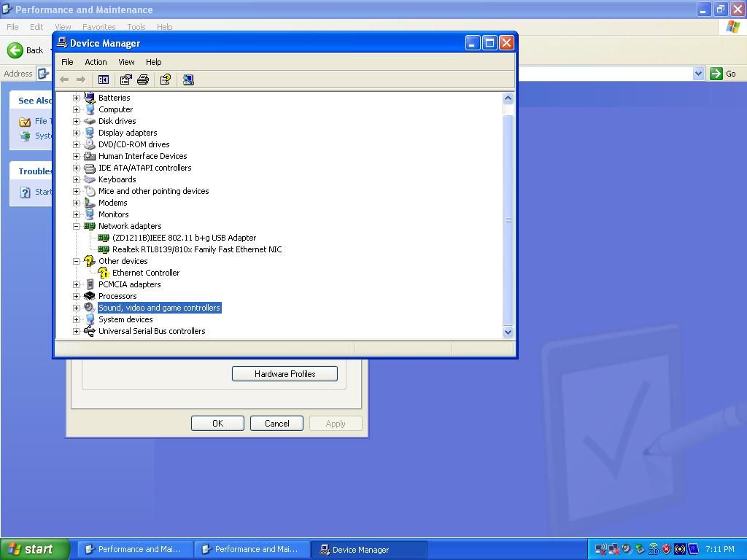
Task: Click the Start button on taskbar
Action: tap(35, 549)
